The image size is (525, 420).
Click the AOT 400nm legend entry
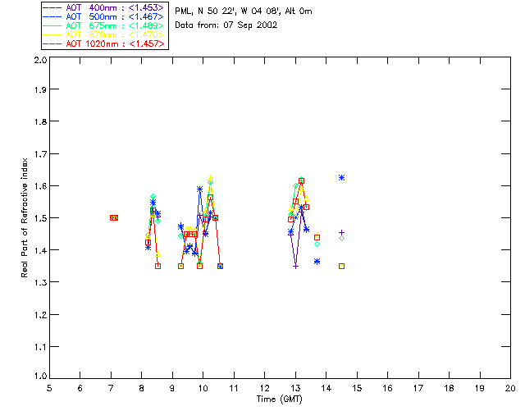coord(105,6)
